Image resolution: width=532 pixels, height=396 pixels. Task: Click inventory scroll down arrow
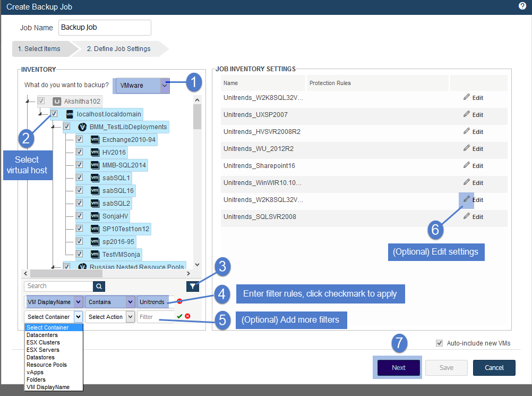point(197,265)
